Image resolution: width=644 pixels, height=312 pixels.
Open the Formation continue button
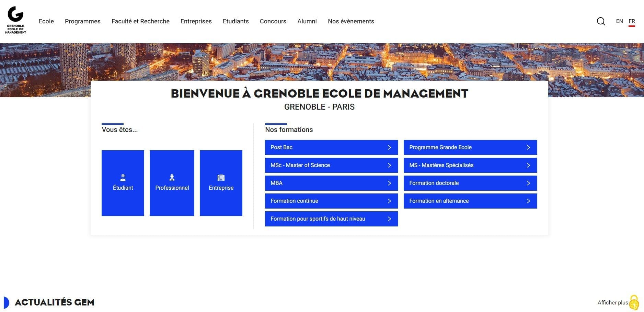[332, 201]
